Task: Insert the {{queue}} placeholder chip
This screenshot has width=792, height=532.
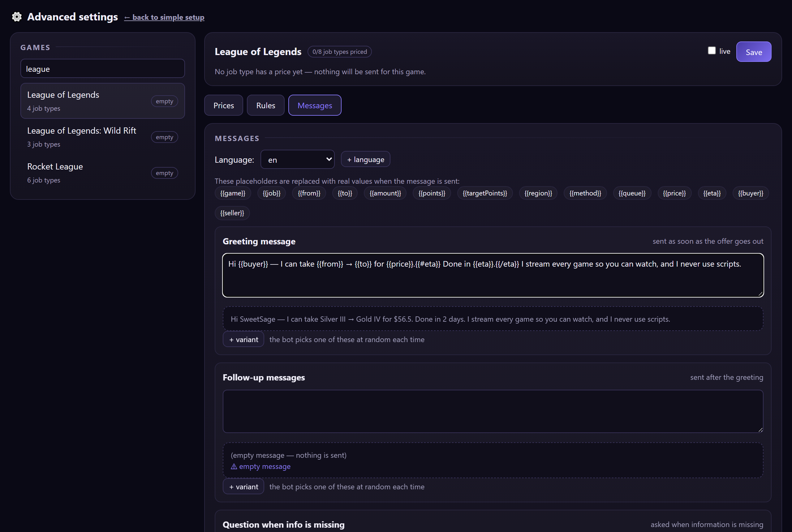Action: click(632, 193)
